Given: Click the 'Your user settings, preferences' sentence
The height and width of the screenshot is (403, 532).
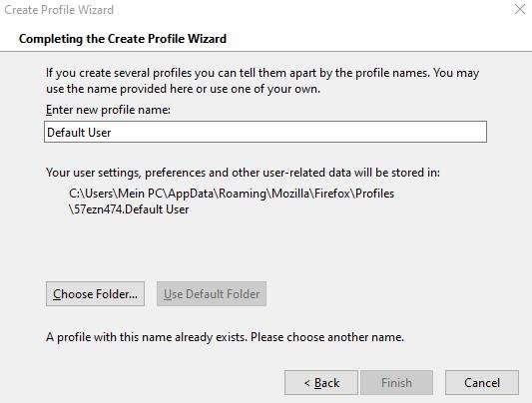Looking at the screenshot, I should point(243,173).
